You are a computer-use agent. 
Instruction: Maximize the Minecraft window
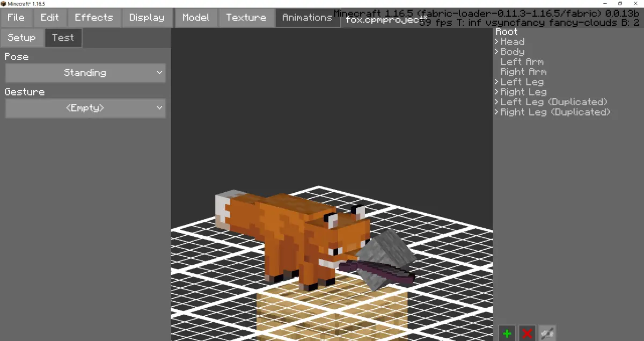pyautogui.click(x=620, y=4)
